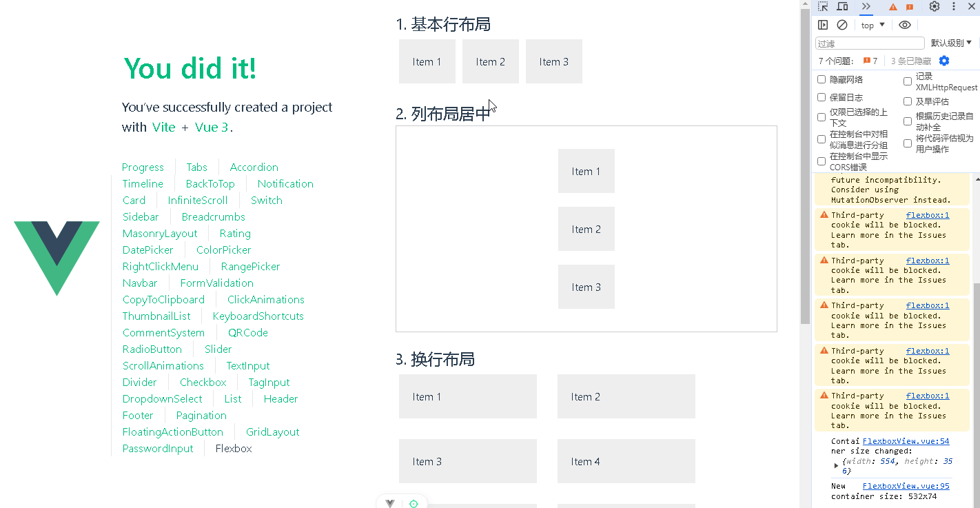980x508 pixels.
Task: Enable 记录 XMLHttpRequest checkbox
Action: [908, 81]
